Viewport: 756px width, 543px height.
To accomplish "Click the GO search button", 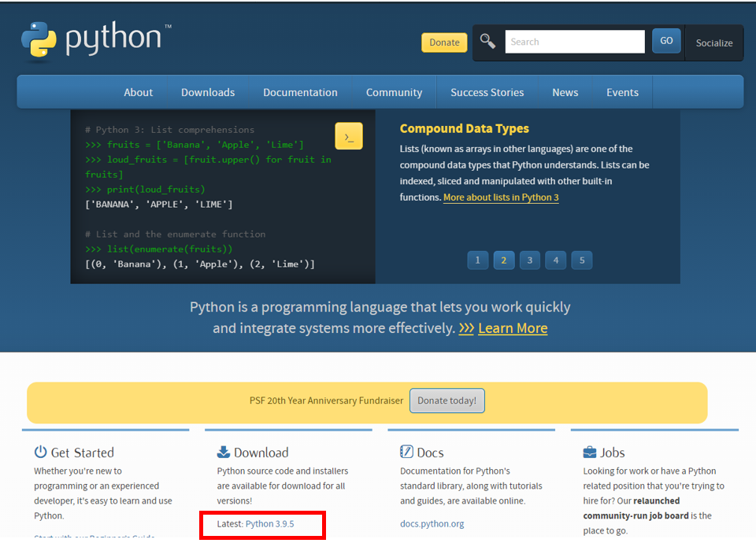I will click(x=666, y=40).
